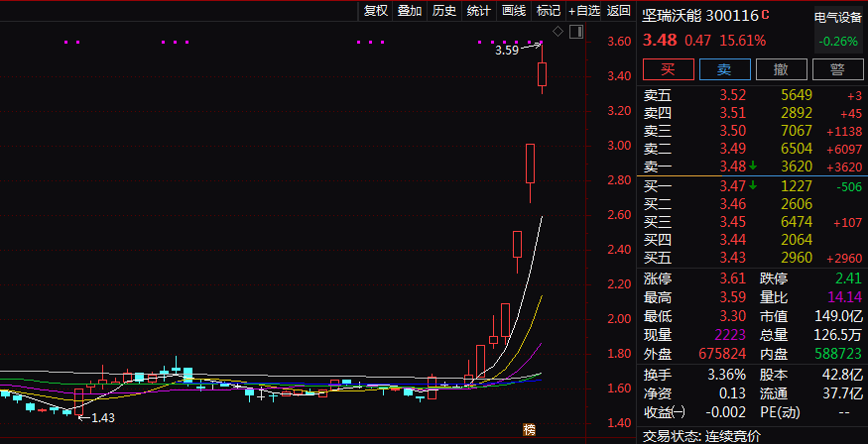Toggle the side panel layout icon
The width and height of the screenshot is (868, 444).
point(575,32)
